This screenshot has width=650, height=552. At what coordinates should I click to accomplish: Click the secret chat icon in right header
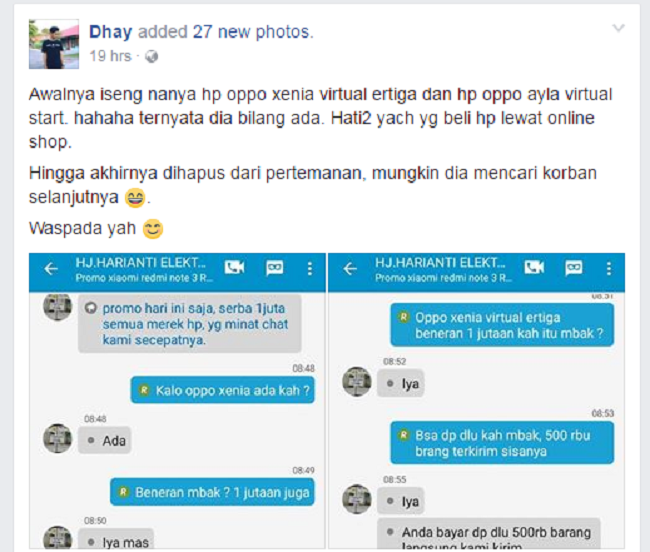[574, 268]
